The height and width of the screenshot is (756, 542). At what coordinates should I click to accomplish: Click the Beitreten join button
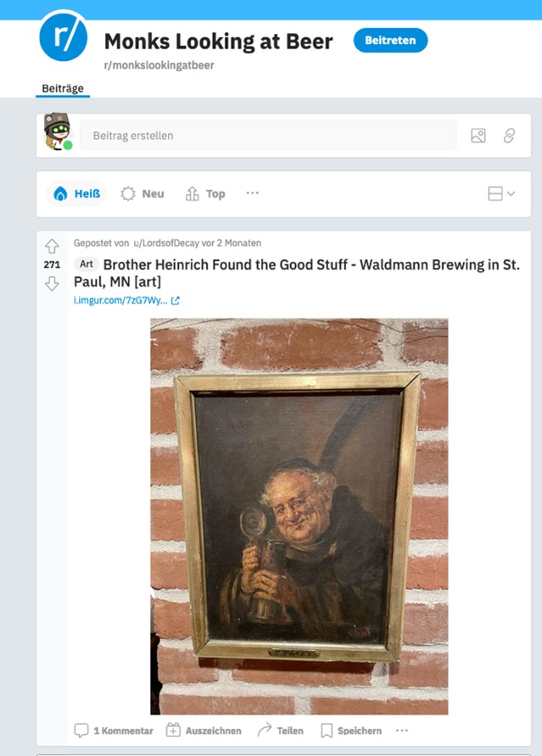click(x=390, y=41)
